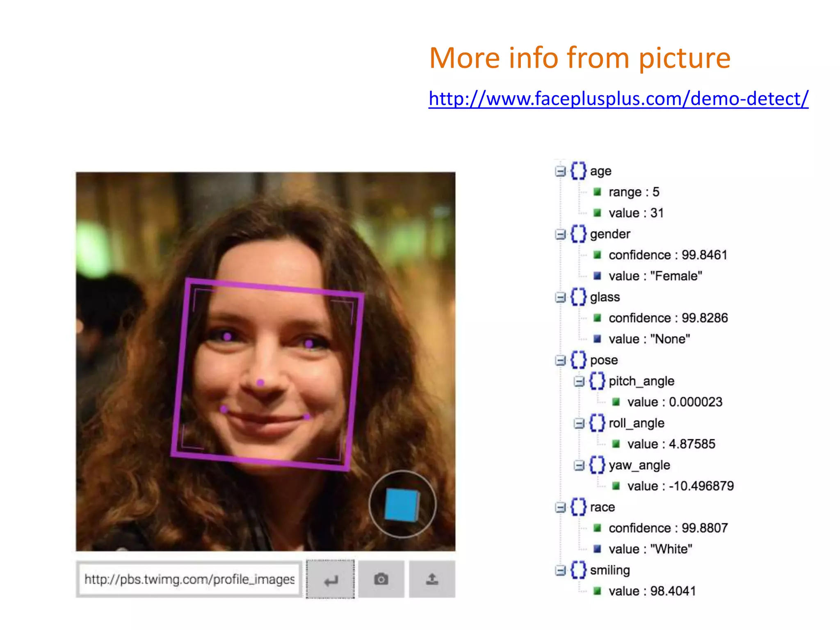840x630 pixels.
Task: Click the green icon beside 'value : 98.4041'
Action: 597,591
